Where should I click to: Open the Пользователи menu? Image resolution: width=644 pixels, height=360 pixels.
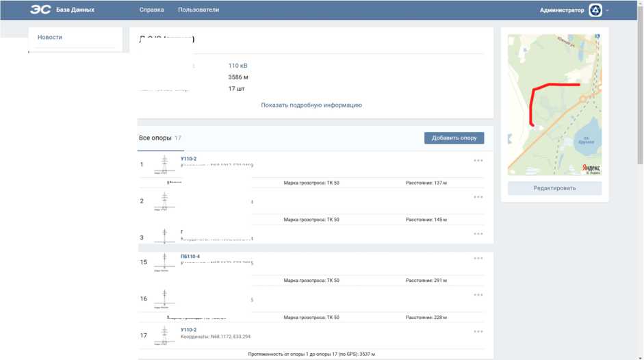(x=198, y=10)
